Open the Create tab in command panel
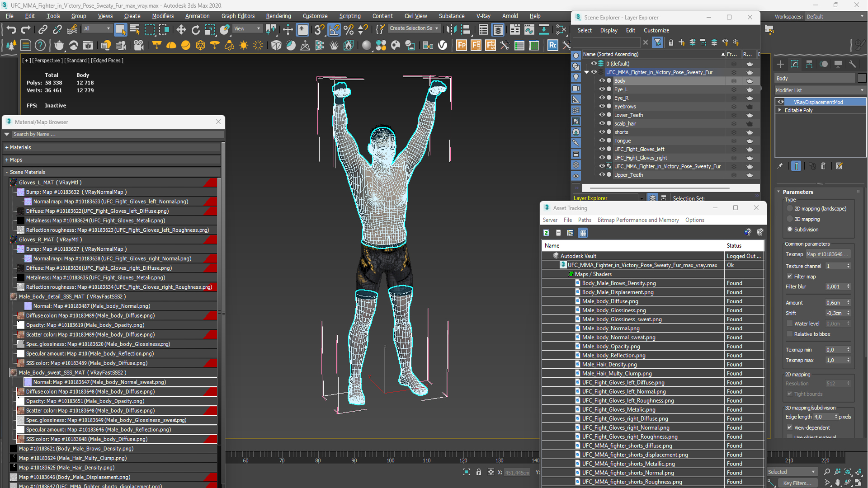 tap(780, 64)
